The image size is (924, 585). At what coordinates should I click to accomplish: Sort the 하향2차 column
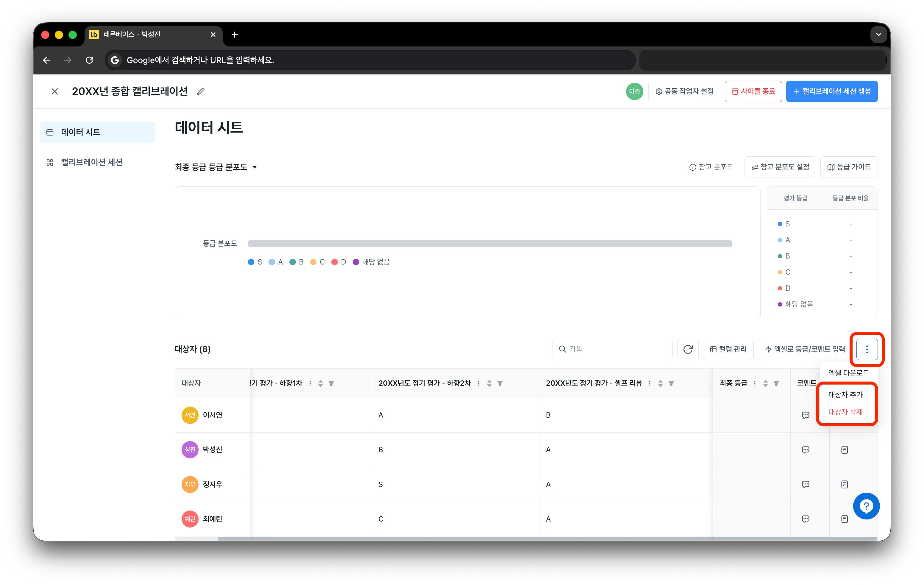489,383
